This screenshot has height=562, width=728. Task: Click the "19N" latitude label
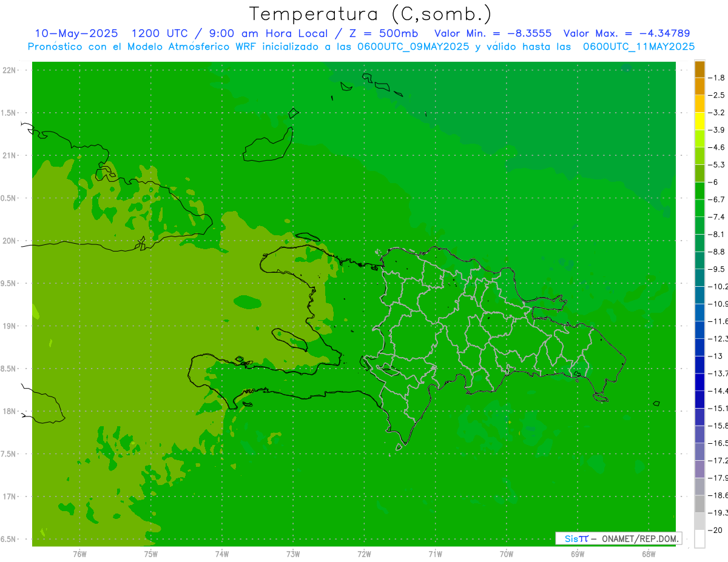(x=10, y=326)
